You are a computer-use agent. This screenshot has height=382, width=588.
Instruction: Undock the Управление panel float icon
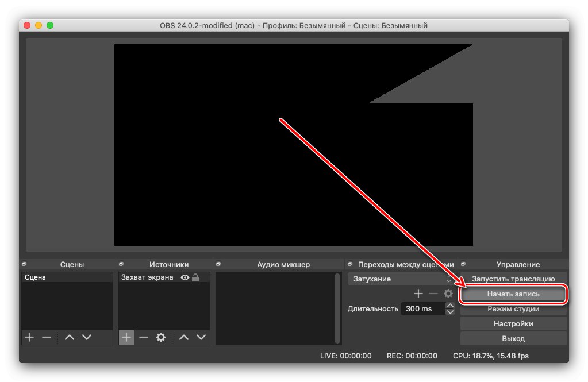463,264
